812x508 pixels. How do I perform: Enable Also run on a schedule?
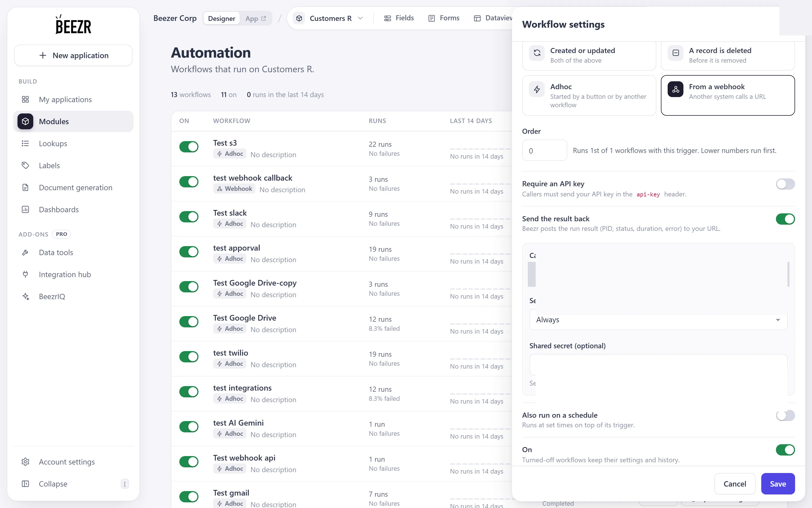785,416
